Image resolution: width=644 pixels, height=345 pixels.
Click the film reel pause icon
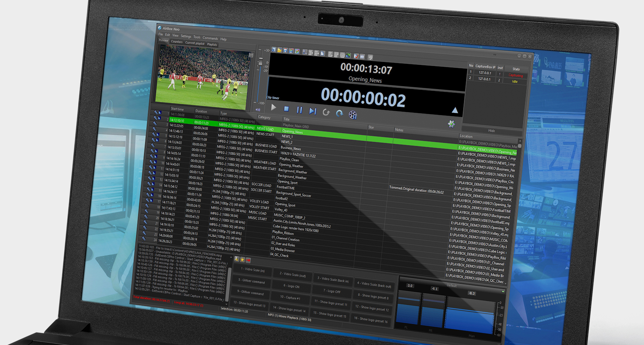pyautogui.click(x=353, y=115)
